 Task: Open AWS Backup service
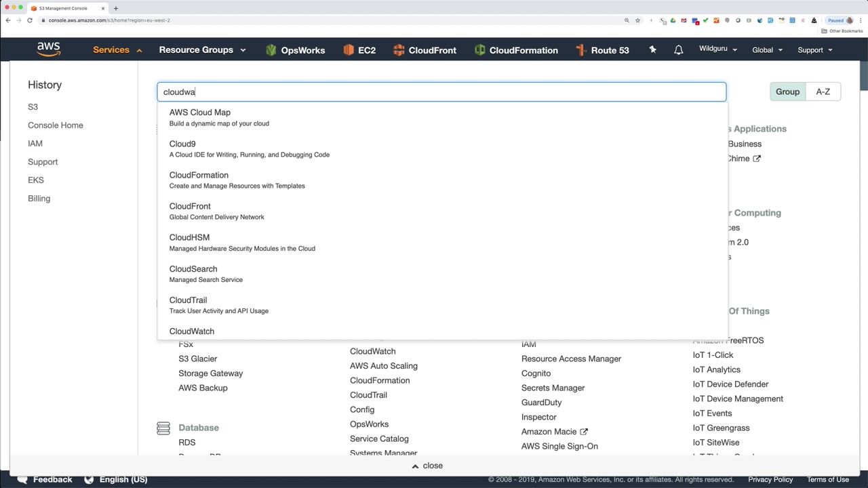203,388
